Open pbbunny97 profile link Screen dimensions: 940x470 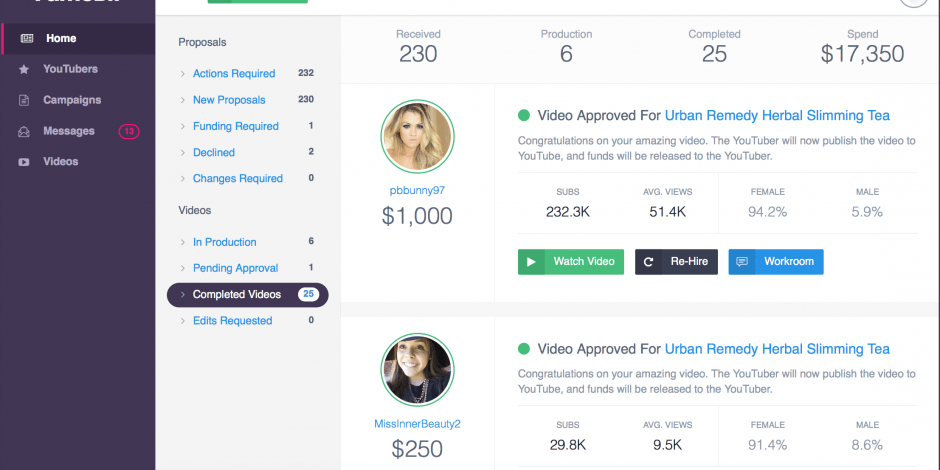click(417, 190)
